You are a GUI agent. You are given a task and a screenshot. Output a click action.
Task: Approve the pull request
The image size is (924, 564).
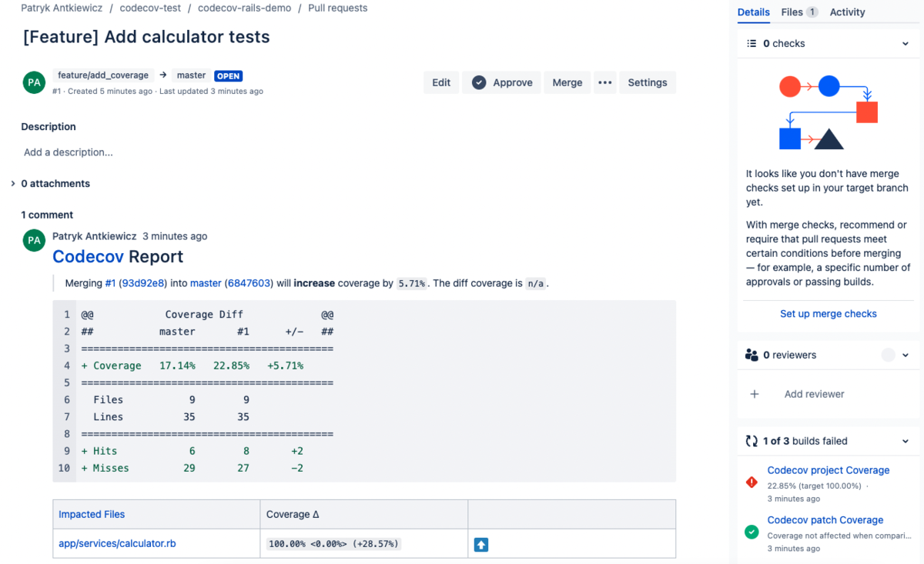(502, 82)
